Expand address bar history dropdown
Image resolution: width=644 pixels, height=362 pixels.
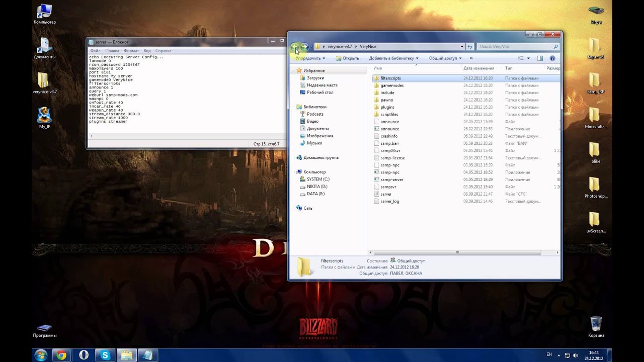coord(462,46)
